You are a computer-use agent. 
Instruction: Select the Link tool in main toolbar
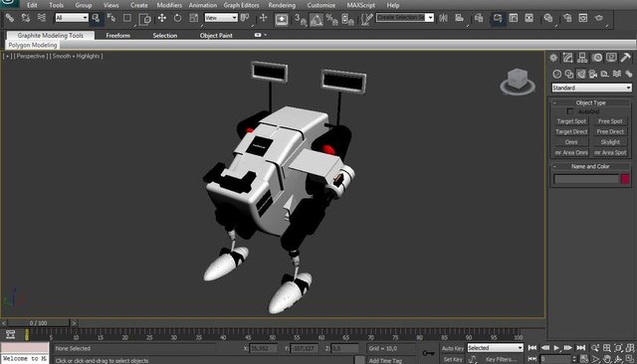[x=10, y=18]
